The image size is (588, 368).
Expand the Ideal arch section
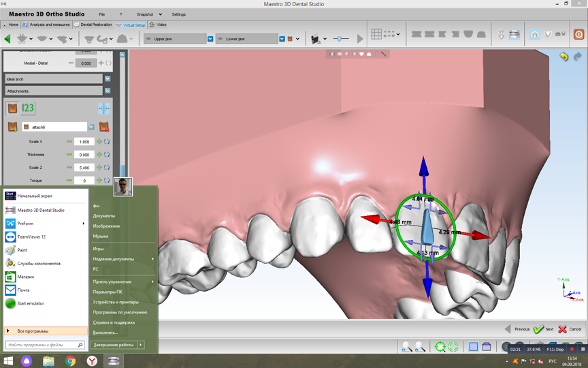pos(108,79)
